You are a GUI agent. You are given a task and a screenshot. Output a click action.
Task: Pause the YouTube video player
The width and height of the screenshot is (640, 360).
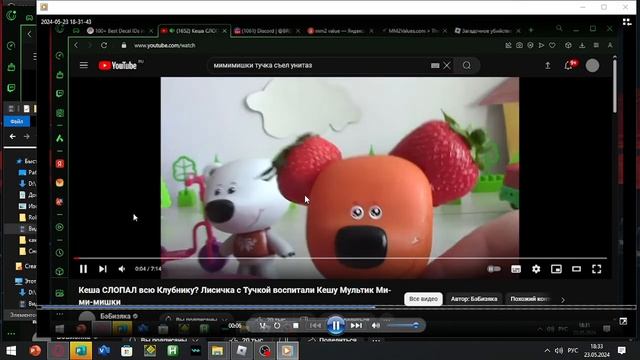(83, 269)
